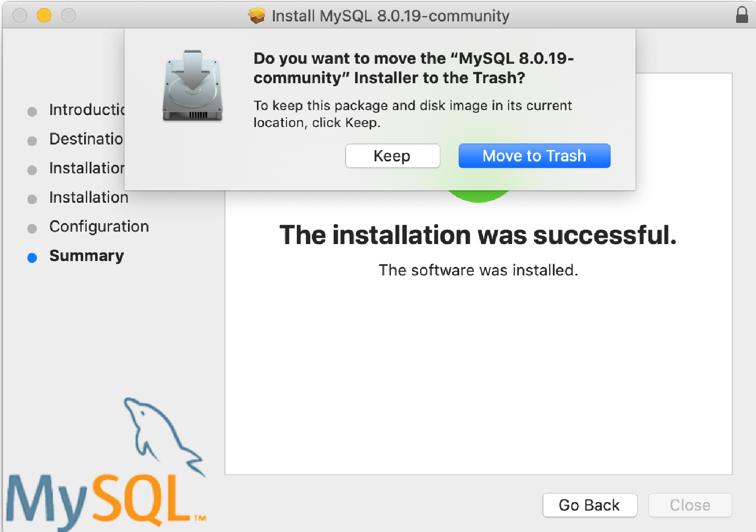Image resolution: width=756 pixels, height=532 pixels.
Task: Click the green success checkmark graphic
Action: point(479,194)
